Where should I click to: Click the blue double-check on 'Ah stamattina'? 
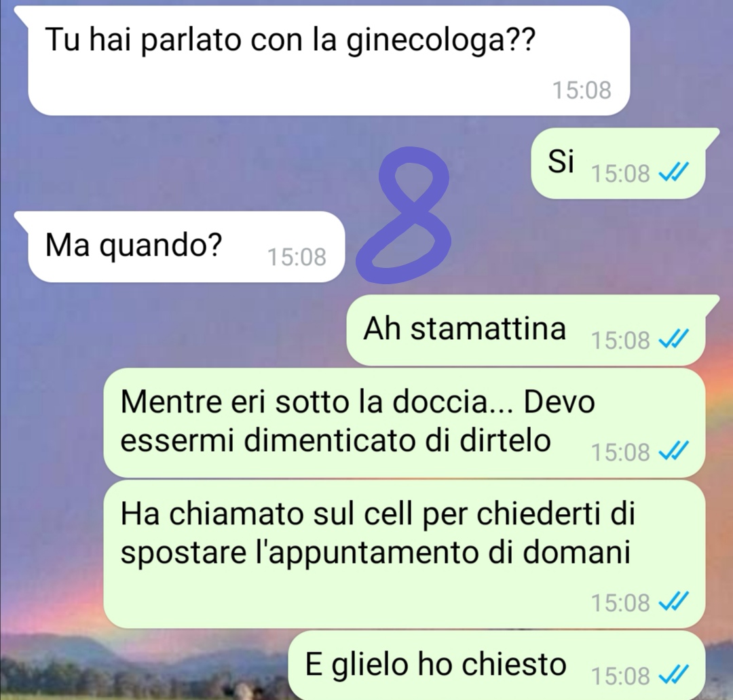point(674,340)
